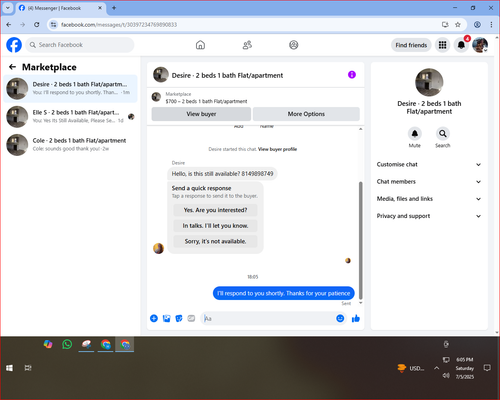Click the sent 'I'll respond to you shortly' message
This screenshot has width=500, height=400.
(x=284, y=293)
